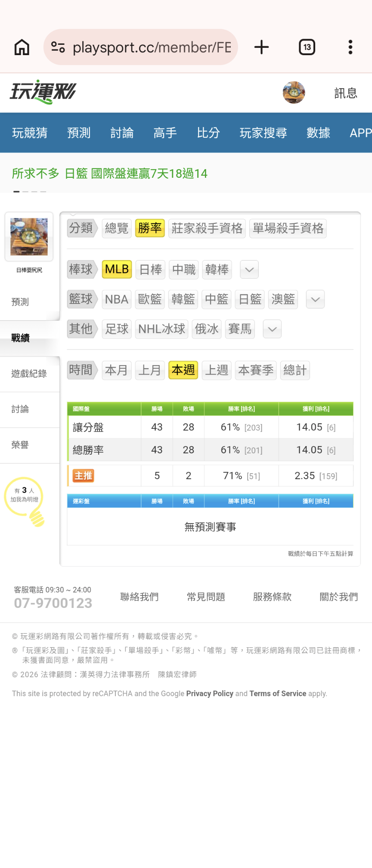Open the 高手 navigation menu item

(165, 133)
